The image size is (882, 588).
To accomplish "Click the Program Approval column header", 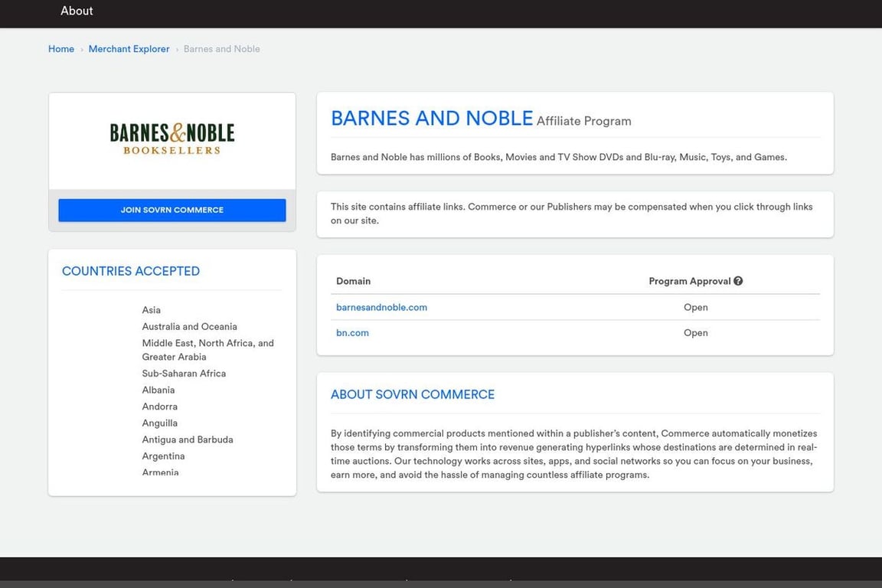I will [690, 281].
